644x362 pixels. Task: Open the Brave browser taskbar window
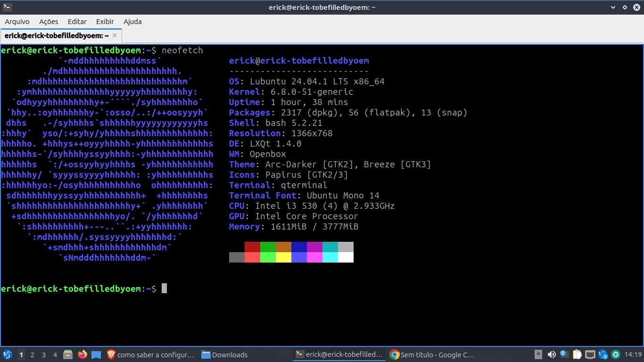[x=151, y=354]
